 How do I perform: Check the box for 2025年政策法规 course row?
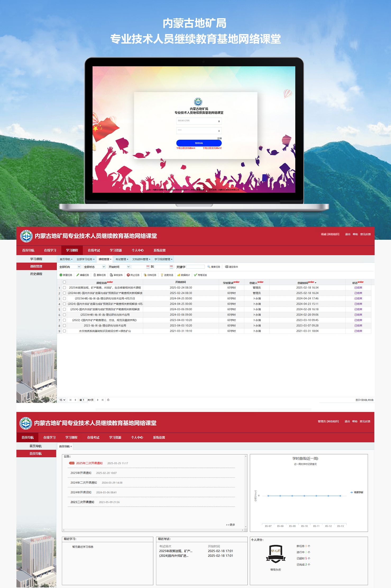(64, 288)
